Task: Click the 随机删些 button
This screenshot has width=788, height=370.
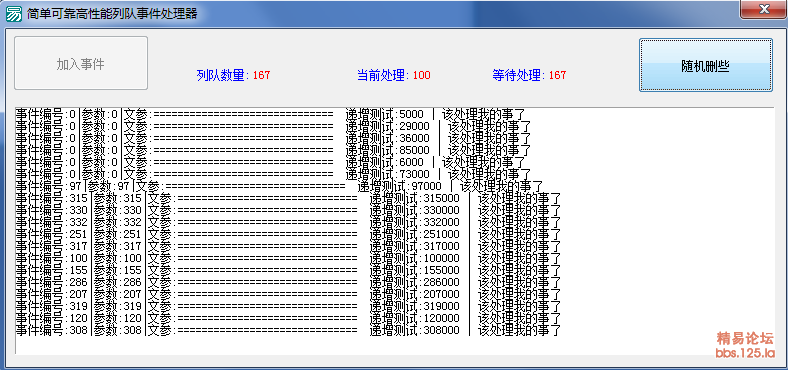Action: pos(706,65)
